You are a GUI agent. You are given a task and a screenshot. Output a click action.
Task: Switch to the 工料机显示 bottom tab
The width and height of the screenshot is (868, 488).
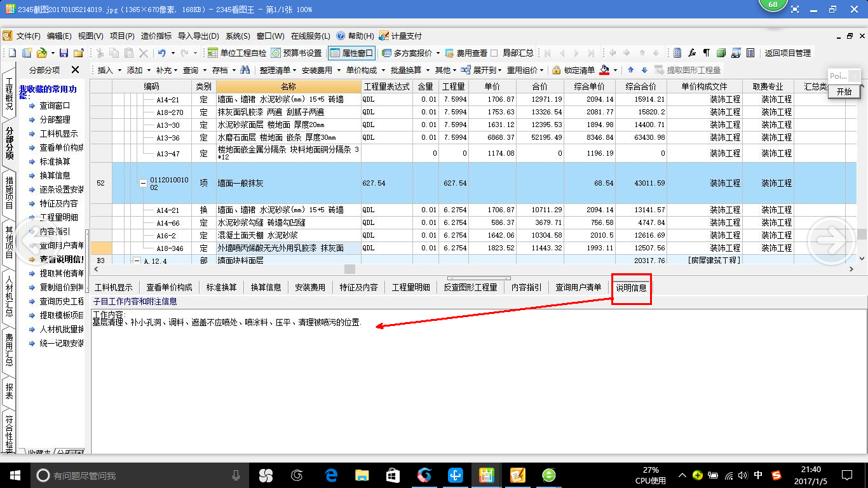point(114,287)
